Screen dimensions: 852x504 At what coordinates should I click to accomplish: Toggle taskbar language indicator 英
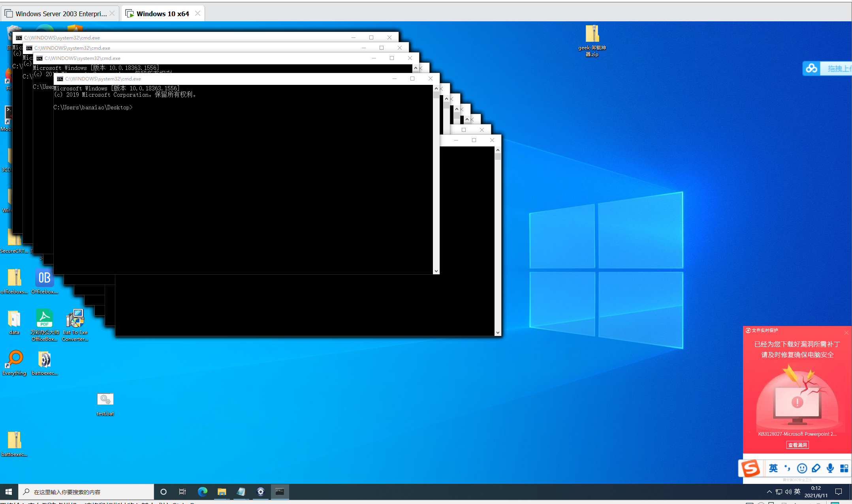tap(797, 492)
